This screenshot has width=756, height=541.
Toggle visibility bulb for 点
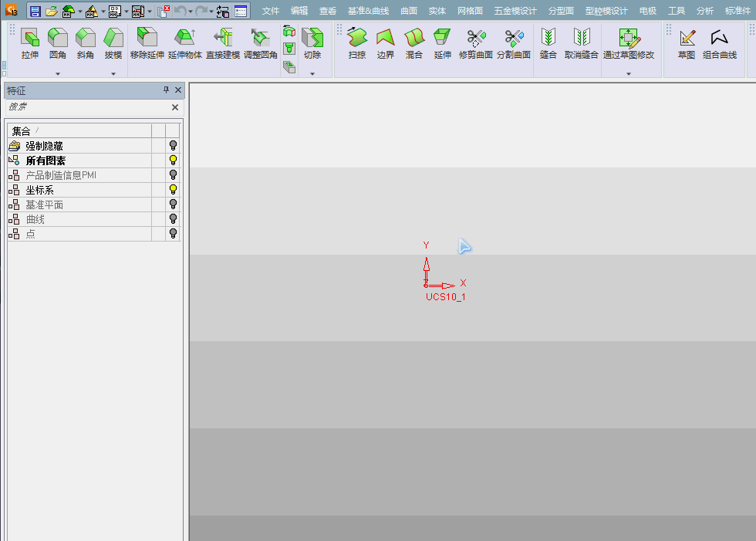(173, 234)
